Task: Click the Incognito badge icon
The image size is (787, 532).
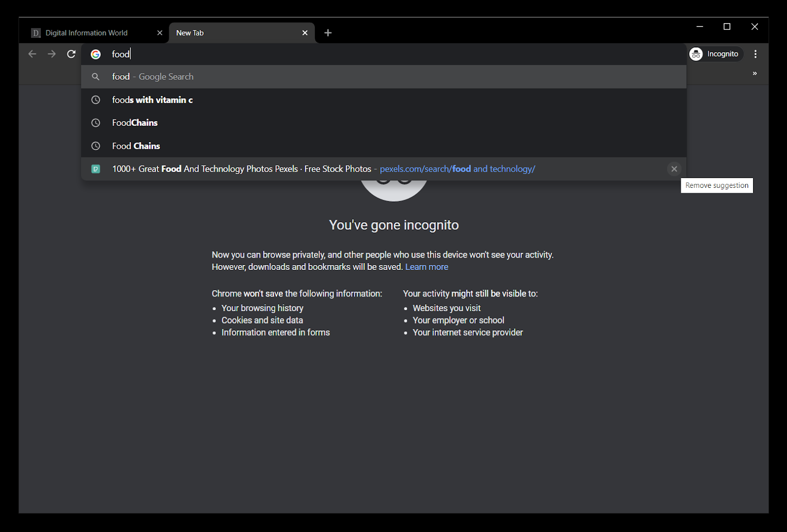Action: pyautogui.click(x=696, y=54)
